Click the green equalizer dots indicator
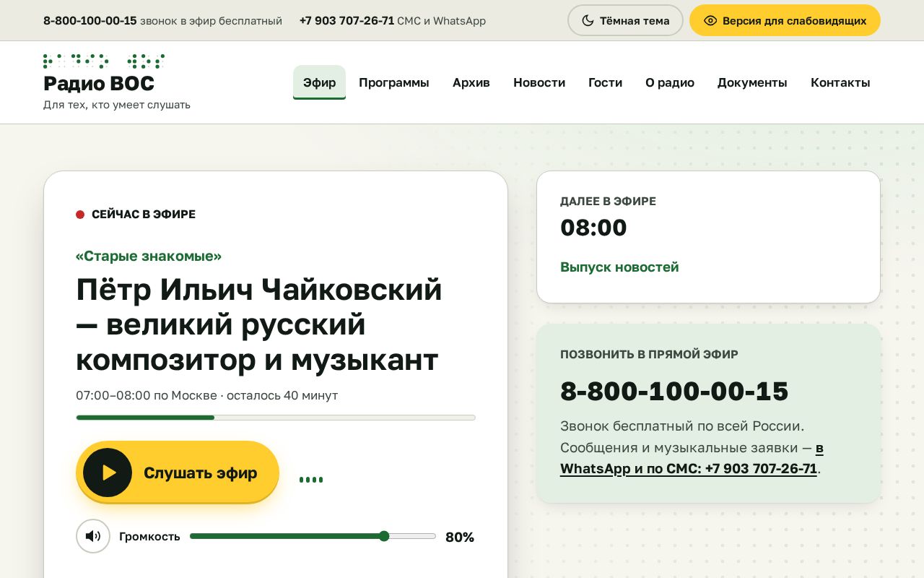The height and width of the screenshot is (578, 924). pos(311,479)
